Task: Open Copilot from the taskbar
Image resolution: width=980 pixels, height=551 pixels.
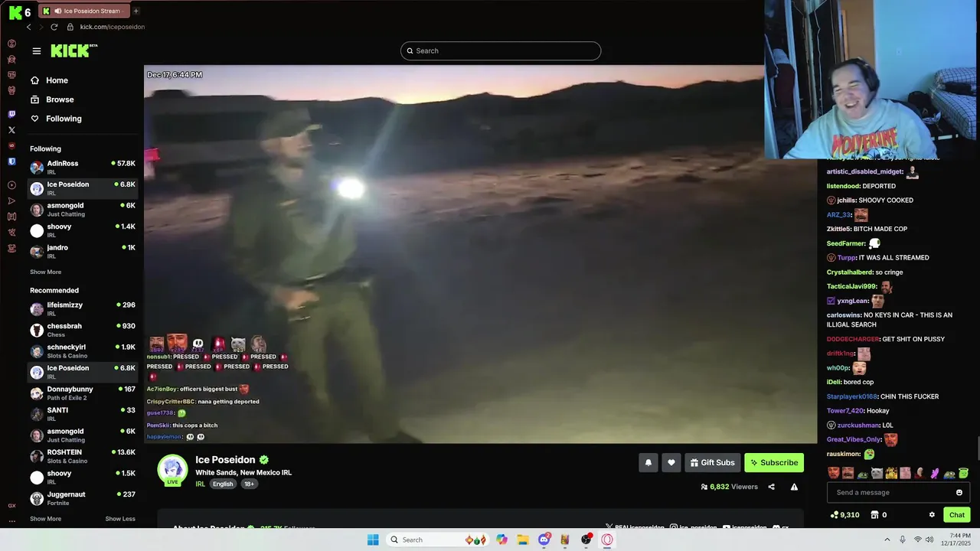Action: (x=501, y=540)
